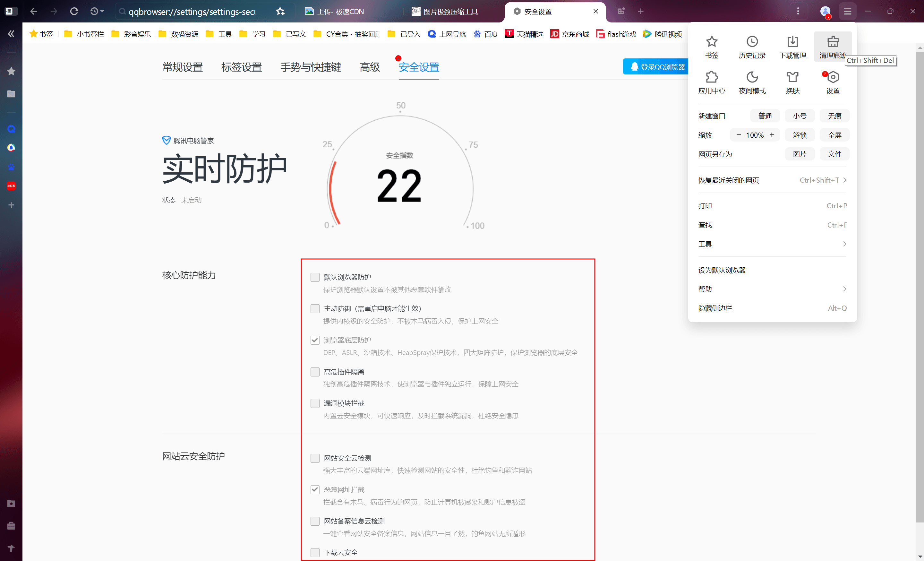Screen dimensions: 924x561
Task: Open sidebar folder icon
Action: click(x=11, y=94)
